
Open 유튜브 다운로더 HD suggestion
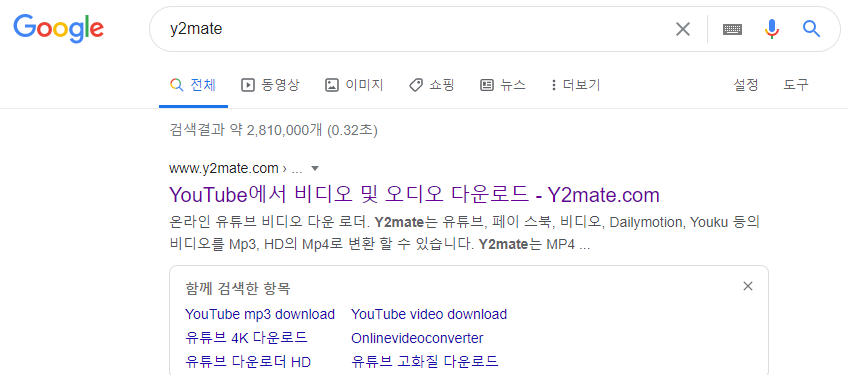[248, 361]
